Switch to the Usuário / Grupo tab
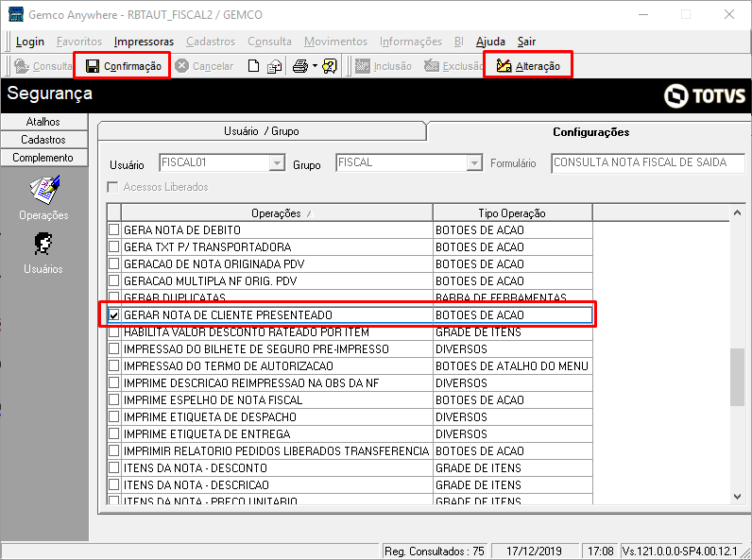 (x=262, y=131)
